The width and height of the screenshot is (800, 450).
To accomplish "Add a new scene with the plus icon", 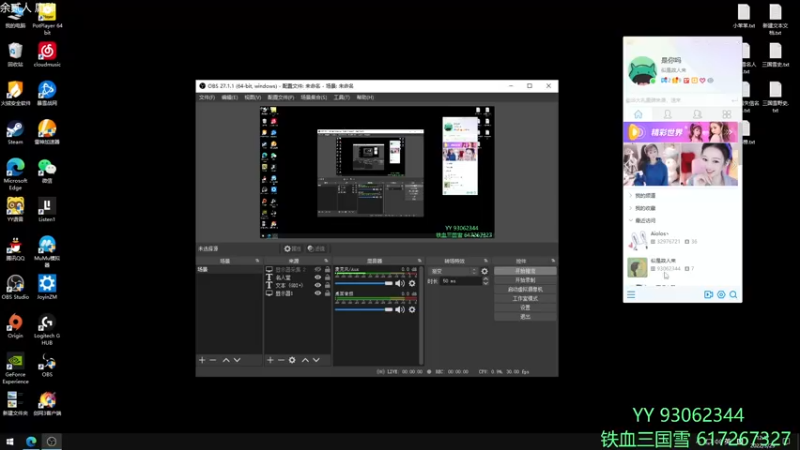I will [202, 360].
